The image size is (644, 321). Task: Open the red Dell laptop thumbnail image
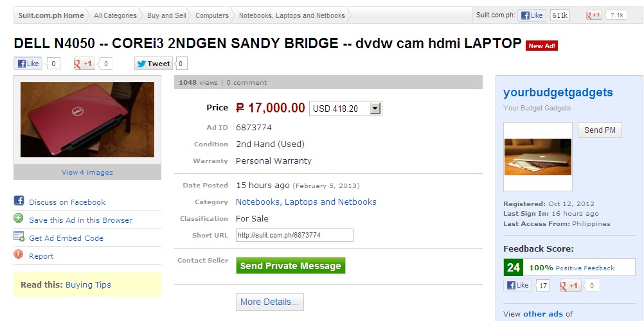87,119
